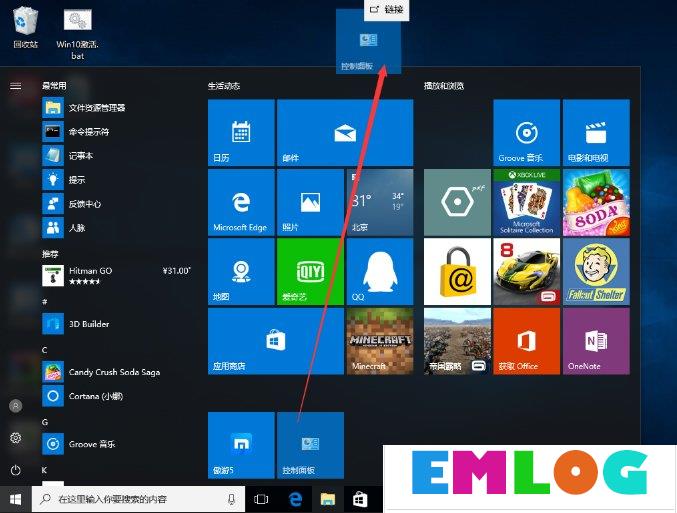Open the 获取 Office tile

coord(526,341)
